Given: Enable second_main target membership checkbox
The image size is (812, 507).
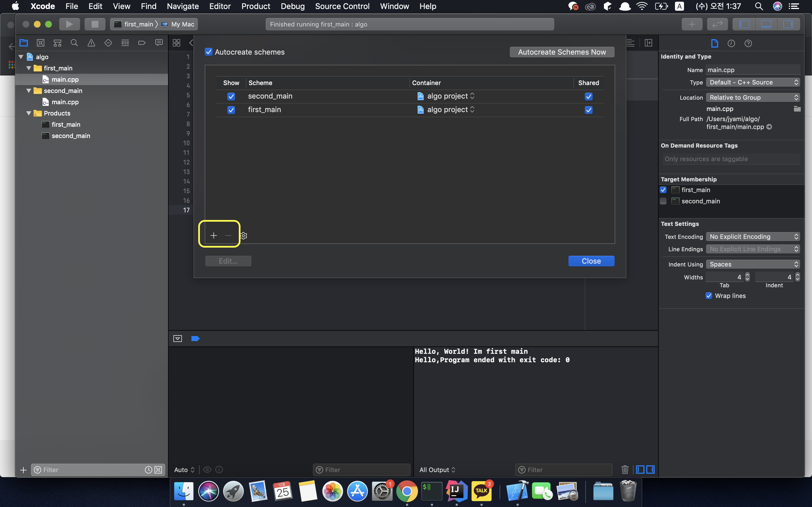Looking at the screenshot, I should click(663, 201).
